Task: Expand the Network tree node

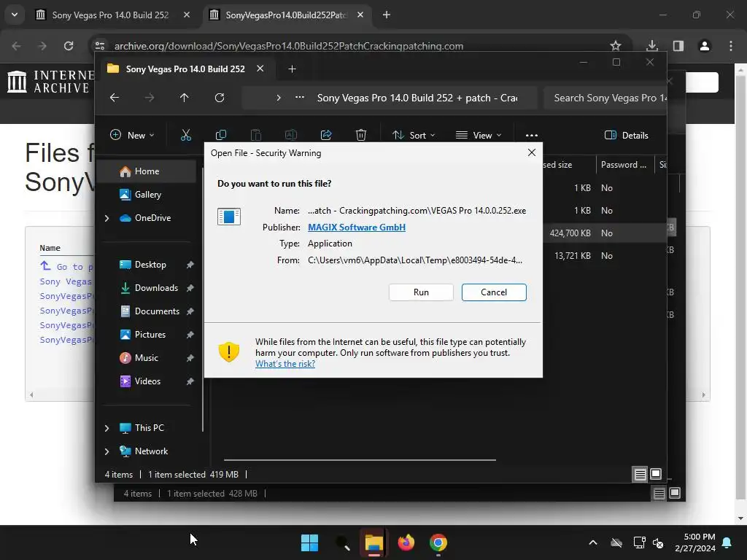Action: pos(107,451)
